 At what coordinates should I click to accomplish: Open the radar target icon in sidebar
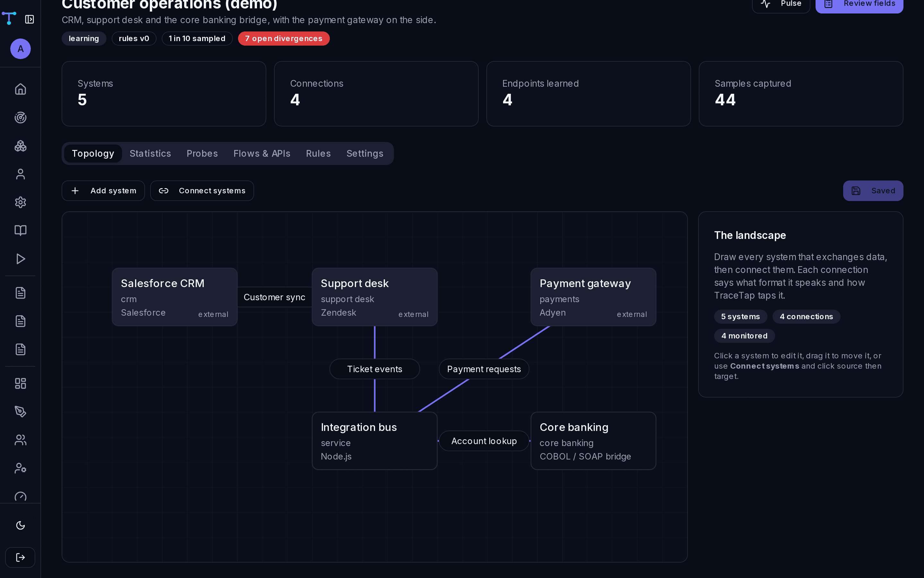pyautogui.click(x=21, y=117)
